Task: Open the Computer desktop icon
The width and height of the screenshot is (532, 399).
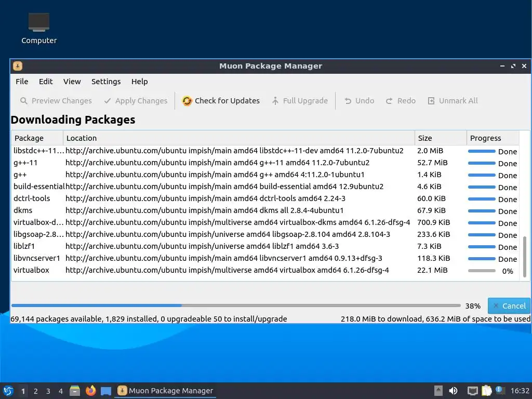Action: click(39, 29)
